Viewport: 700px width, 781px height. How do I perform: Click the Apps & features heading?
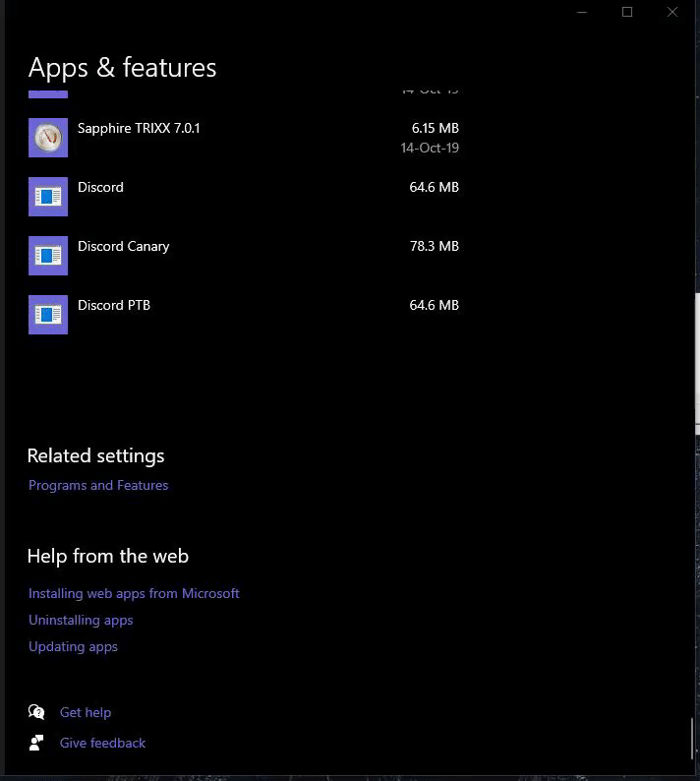click(x=123, y=68)
